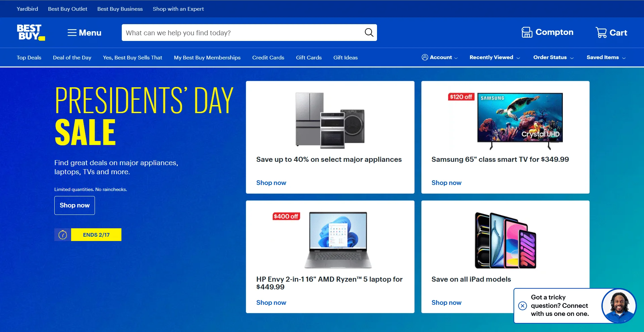Expand the Account dropdown

[x=440, y=57]
